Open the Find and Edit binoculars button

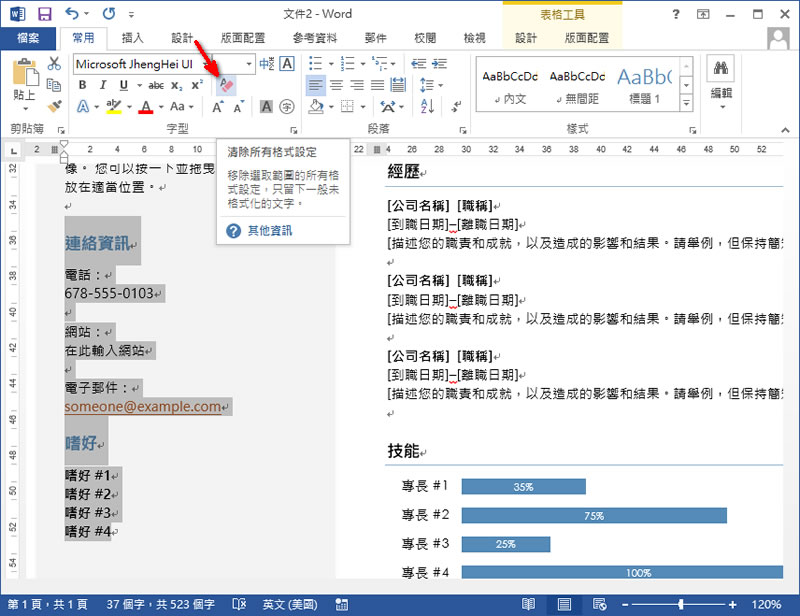[x=720, y=78]
